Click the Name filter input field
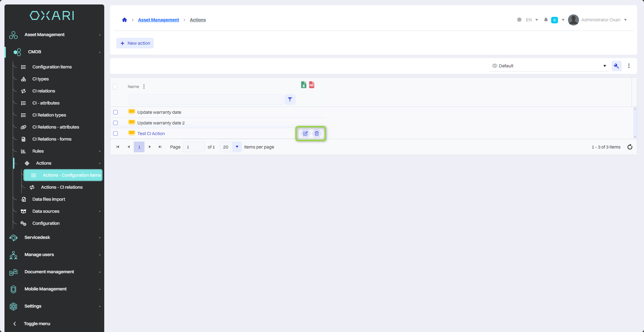The width and height of the screenshot is (644, 332). click(205, 100)
